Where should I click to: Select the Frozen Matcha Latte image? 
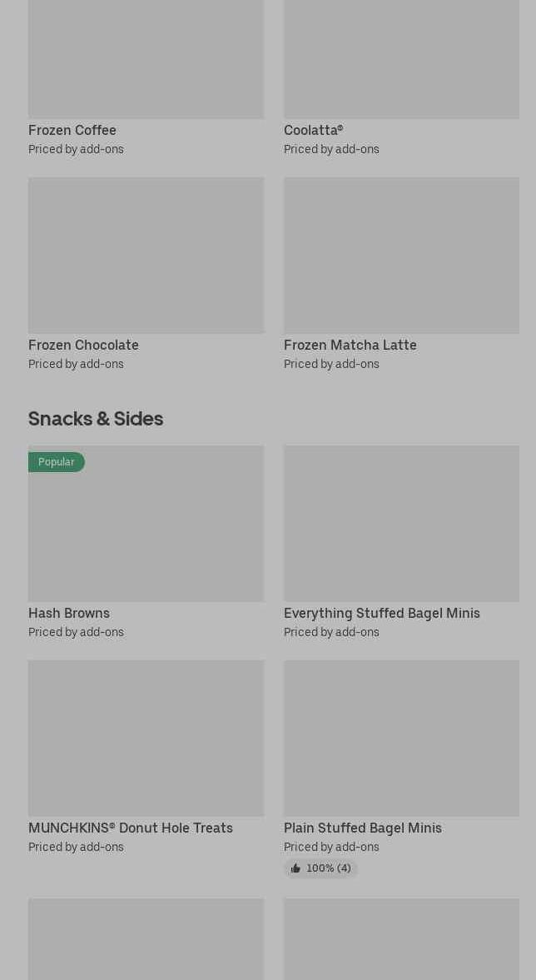point(401,255)
